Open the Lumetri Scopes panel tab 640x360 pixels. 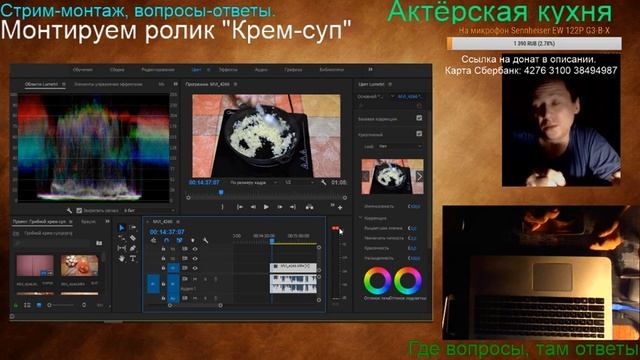tap(42, 84)
